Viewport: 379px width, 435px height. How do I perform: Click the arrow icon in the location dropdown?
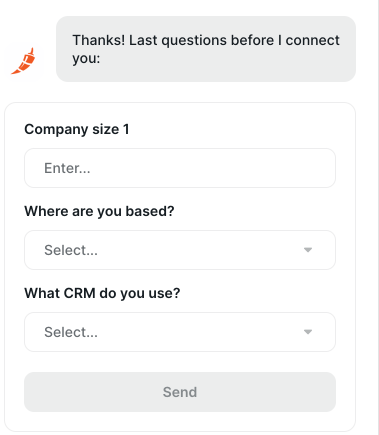coord(308,250)
